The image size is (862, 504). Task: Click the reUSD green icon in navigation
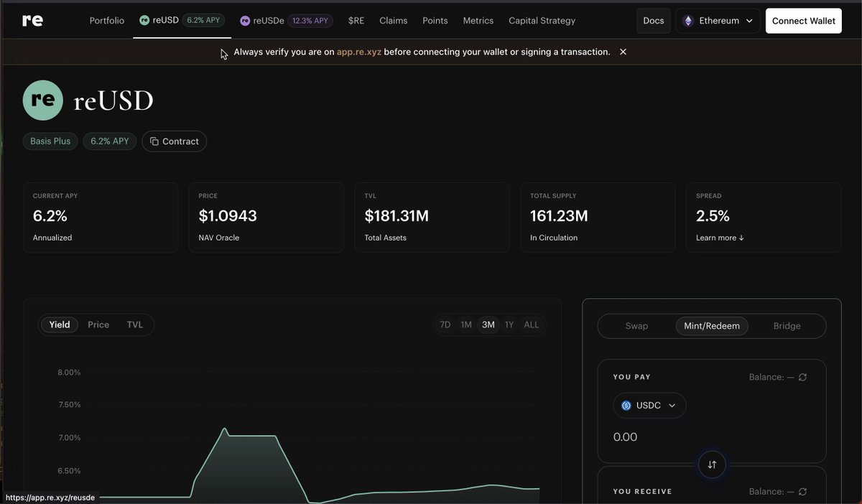point(144,21)
